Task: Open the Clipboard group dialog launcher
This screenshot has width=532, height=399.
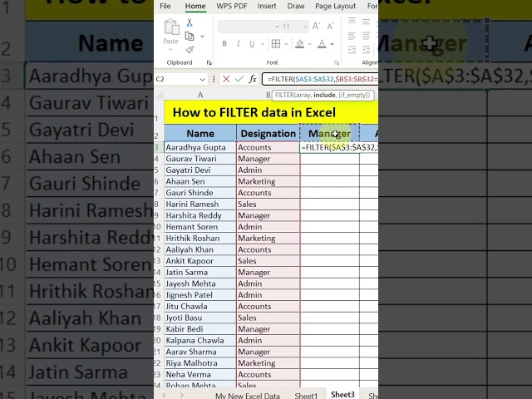Action: point(209,63)
